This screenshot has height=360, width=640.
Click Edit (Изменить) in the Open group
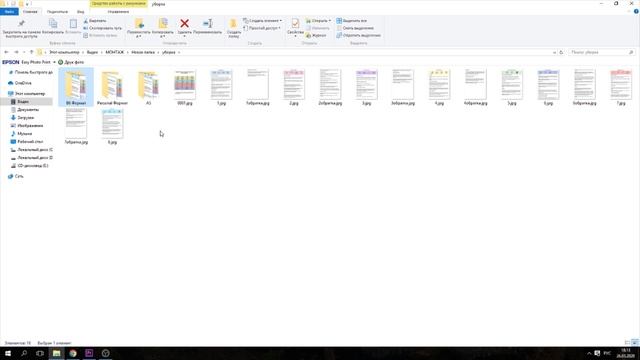(x=318, y=28)
